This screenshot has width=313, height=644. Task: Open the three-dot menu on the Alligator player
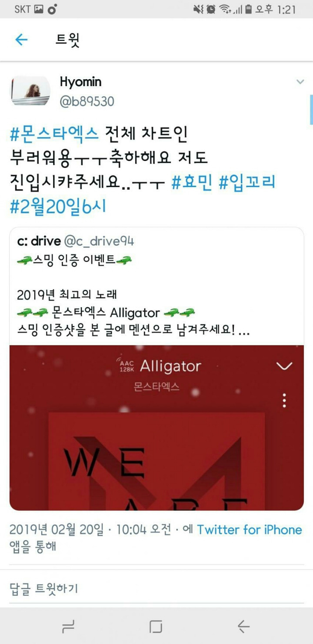pyautogui.click(x=284, y=400)
